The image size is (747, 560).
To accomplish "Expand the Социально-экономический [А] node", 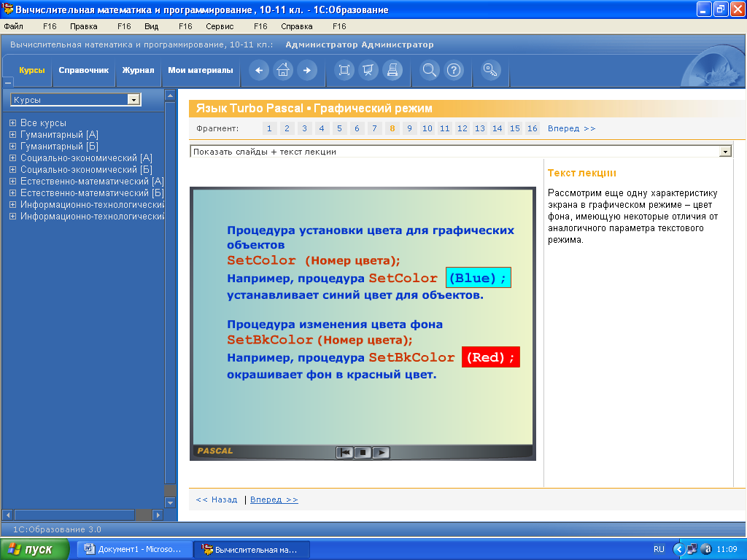I will (13, 157).
